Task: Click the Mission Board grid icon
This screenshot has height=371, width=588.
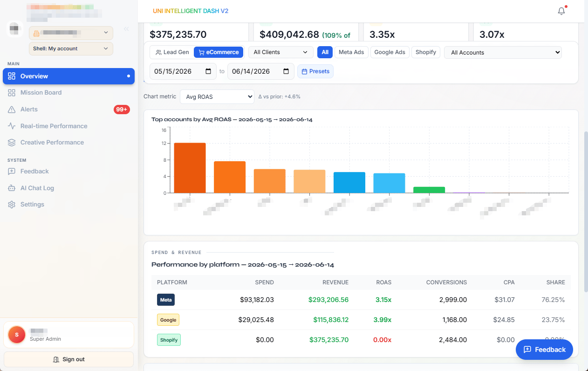Action: pyautogui.click(x=12, y=93)
